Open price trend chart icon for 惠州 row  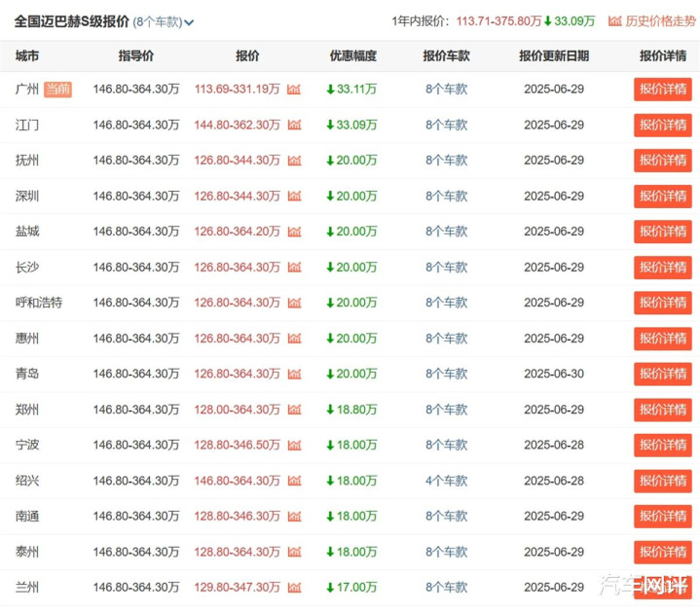(x=294, y=339)
